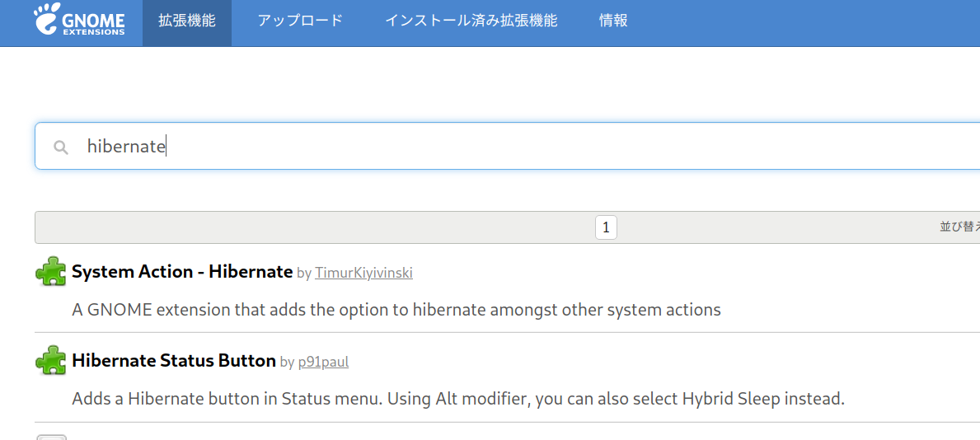The image size is (980, 440).
Task: Click the gray pagination bar
Action: click(330, 227)
